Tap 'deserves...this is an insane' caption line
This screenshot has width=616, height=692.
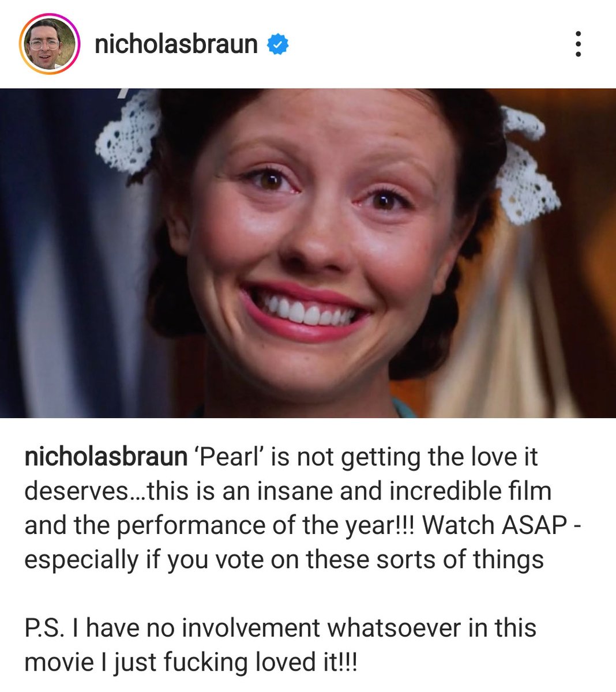point(288,491)
